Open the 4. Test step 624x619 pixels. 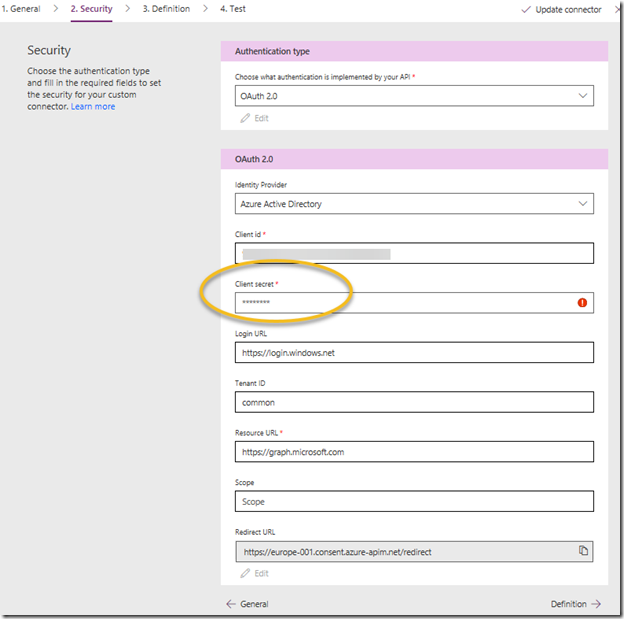[233, 9]
